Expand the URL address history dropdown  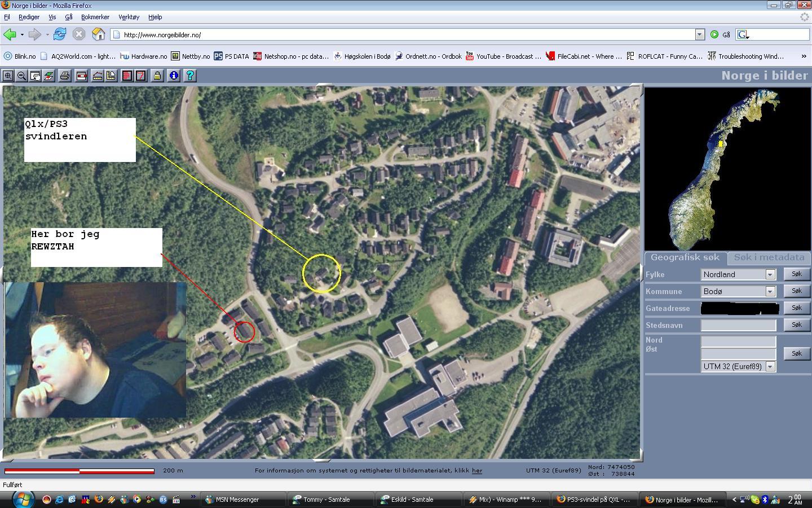pyautogui.click(x=700, y=34)
